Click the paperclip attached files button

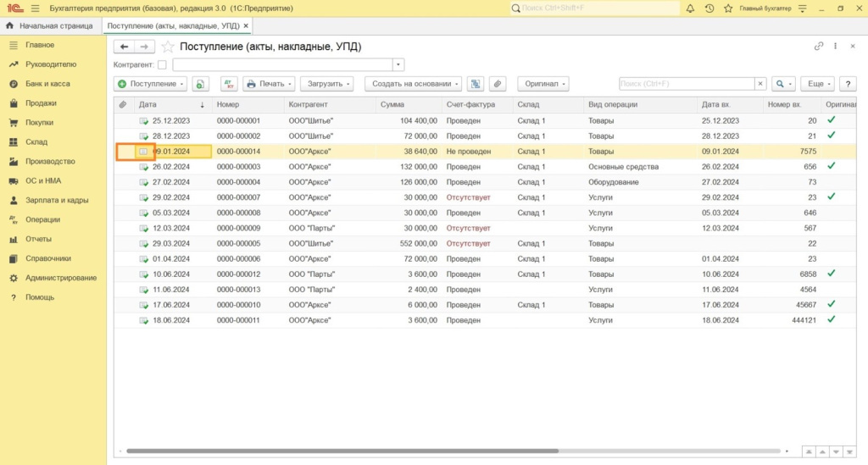click(x=498, y=84)
